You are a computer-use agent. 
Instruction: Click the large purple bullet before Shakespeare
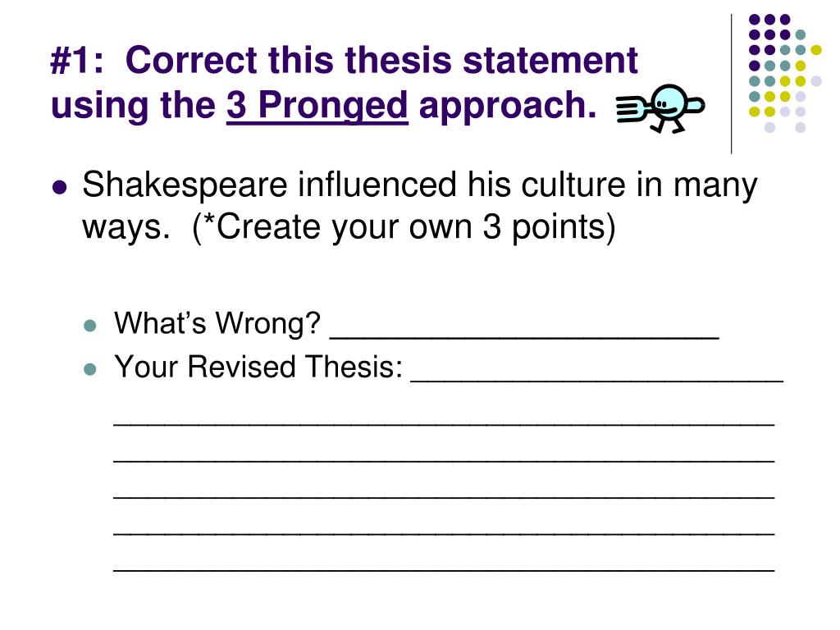click(x=60, y=188)
